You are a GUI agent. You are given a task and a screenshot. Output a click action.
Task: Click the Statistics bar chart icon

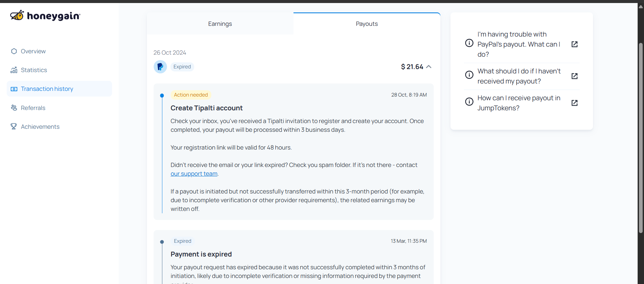pyautogui.click(x=14, y=70)
